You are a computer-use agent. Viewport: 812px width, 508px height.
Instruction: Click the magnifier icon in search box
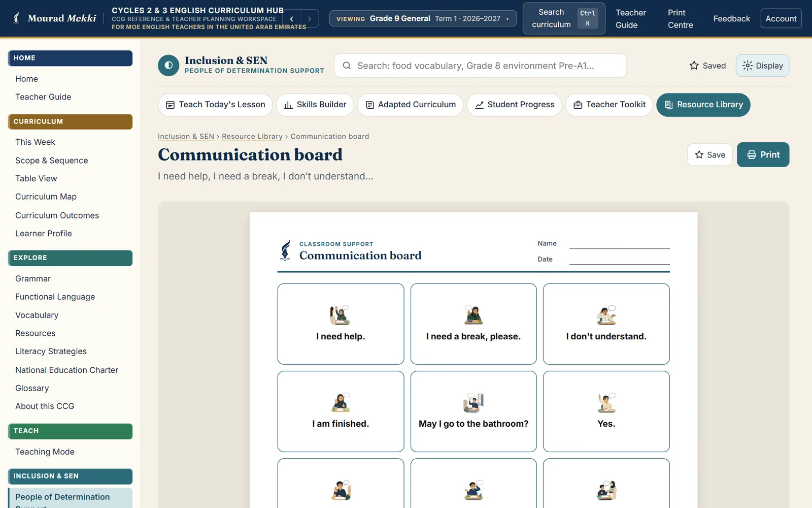347,66
